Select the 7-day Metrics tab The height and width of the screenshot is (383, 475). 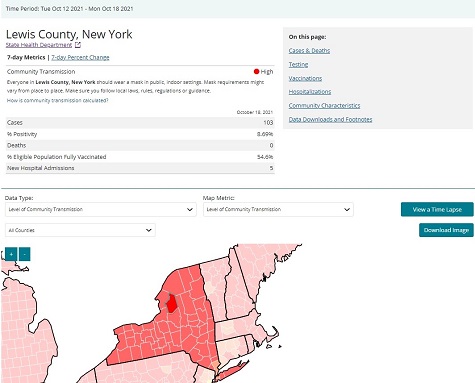click(26, 57)
